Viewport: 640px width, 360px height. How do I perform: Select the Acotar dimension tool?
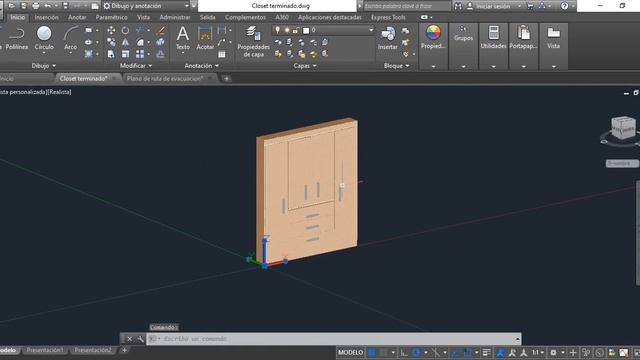[x=205, y=38]
